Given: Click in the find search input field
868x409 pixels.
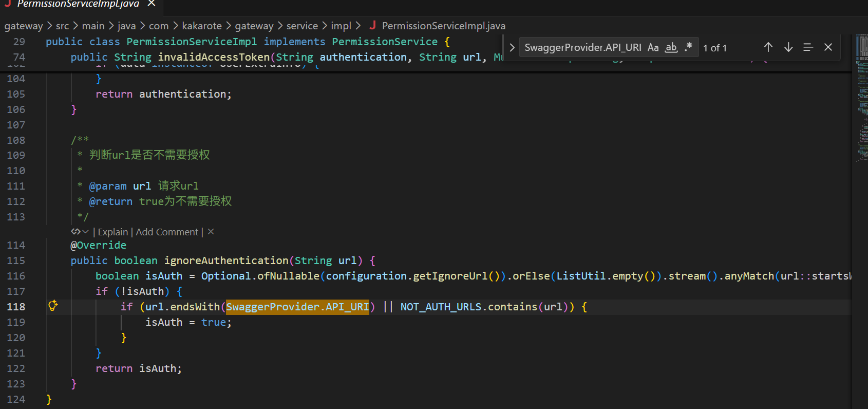Looking at the screenshot, I should point(582,48).
